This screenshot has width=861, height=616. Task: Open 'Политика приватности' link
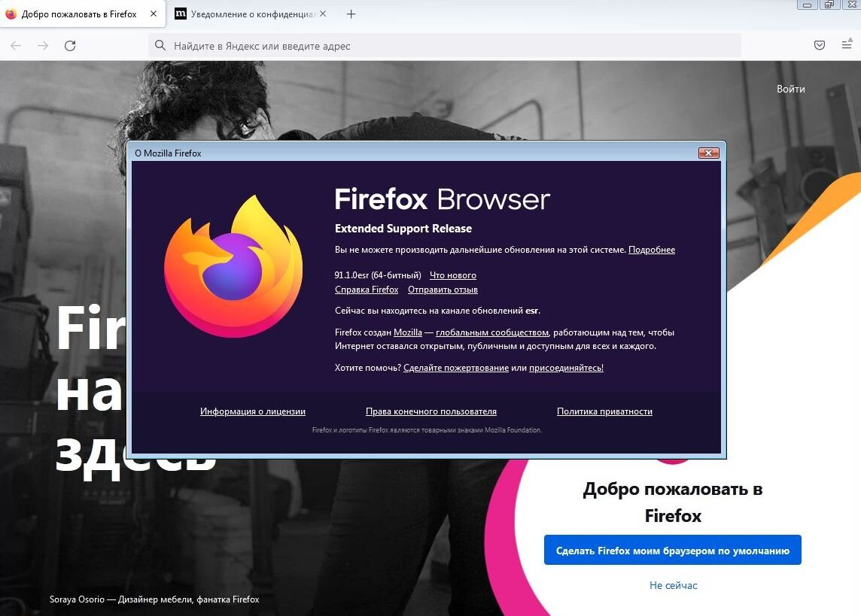tap(604, 411)
